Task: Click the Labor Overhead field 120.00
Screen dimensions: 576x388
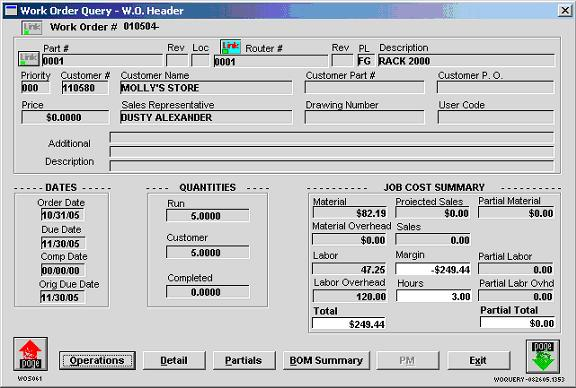Action: pyautogui.click(x=350, y=296)
